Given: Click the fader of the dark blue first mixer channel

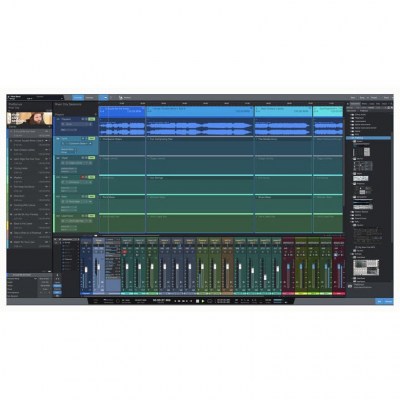Looking at the screenshot, I should point(86,269).
